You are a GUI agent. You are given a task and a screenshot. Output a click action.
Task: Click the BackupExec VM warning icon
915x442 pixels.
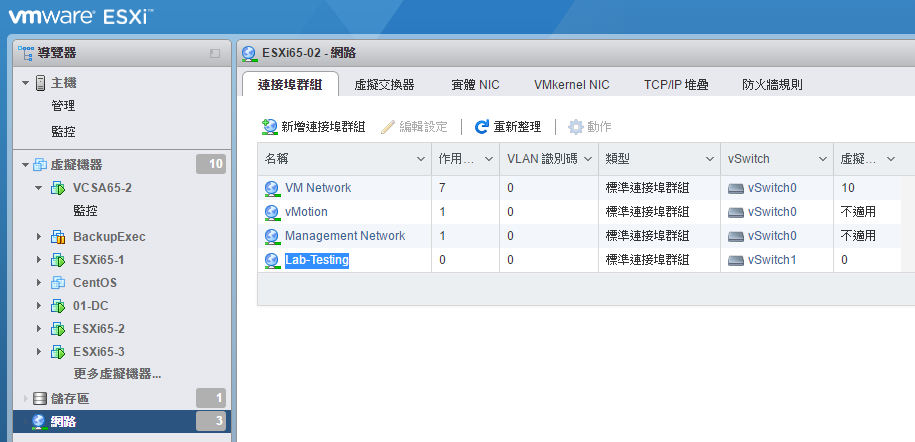58,237
